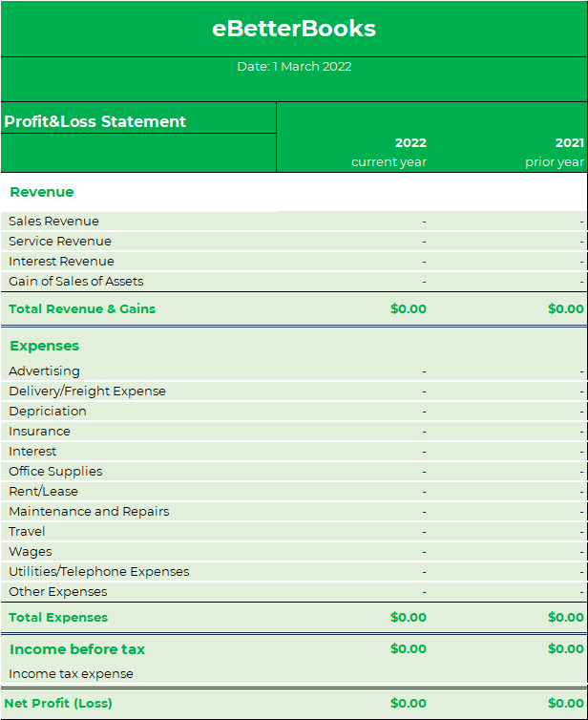Select Total Revenue & Gains 2021 value
588x720 pixels.
click(x=566, y=309)
